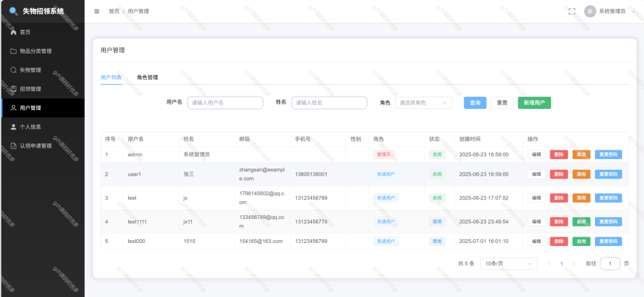Click the round 系 avatar icon
The image size is (644, 297).
[x=590, y=11]
